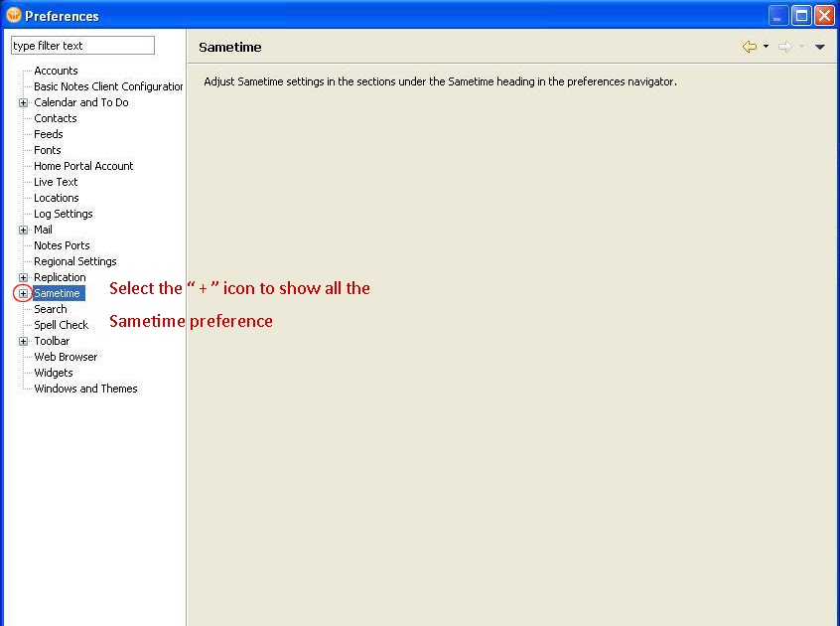Screen dimensions: 840x626
Task: Click the back navigation arrow icon
Action: click(x=750, y=47)
